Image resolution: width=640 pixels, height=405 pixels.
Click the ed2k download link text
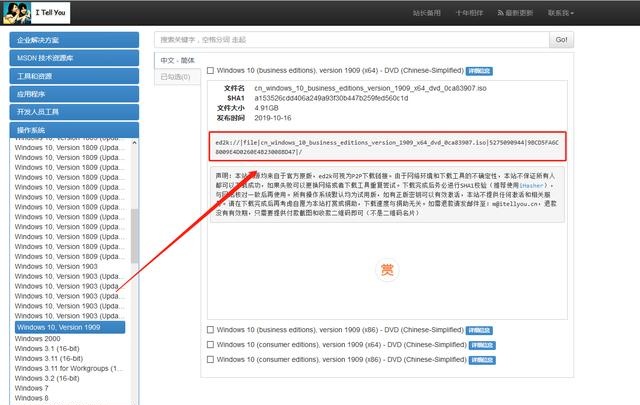387,147
